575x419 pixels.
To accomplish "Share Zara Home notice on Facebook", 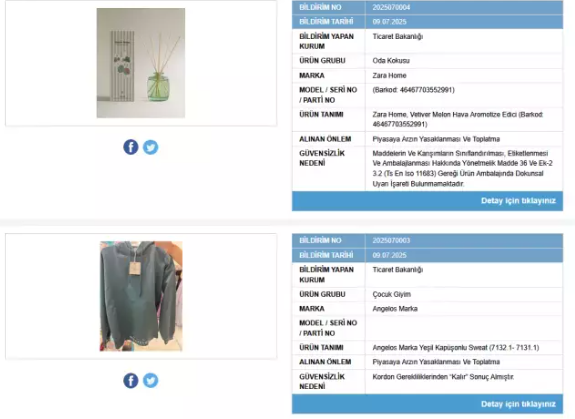I will (x=131, y=147).
